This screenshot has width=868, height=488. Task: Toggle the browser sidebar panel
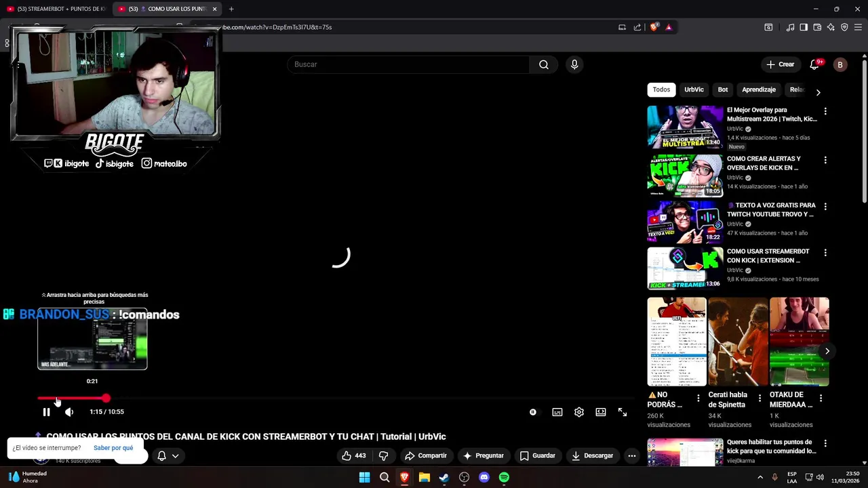(804, 27)
